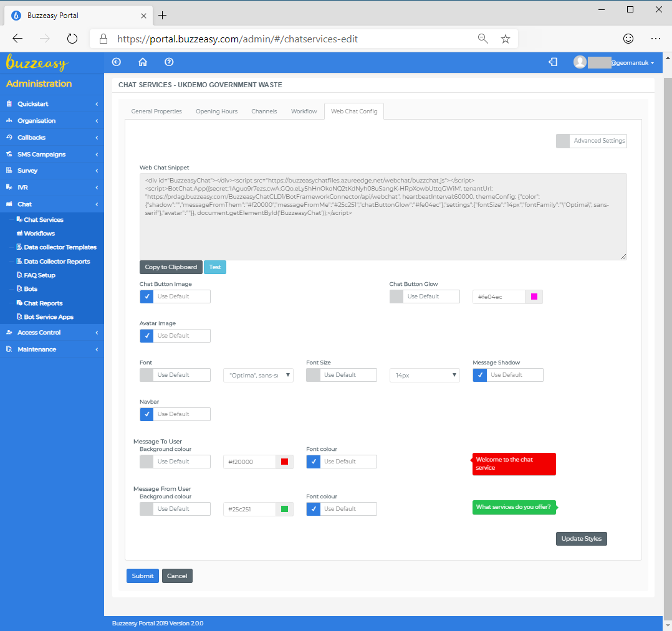
Task: Enable Use Default for Chat Button Glow
Action: coord(396,297)
